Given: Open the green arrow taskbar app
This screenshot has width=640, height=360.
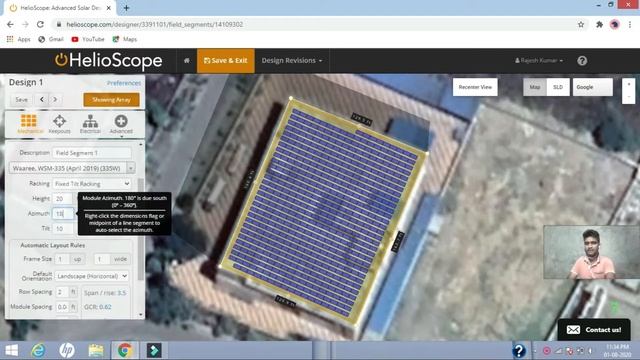Looking at the screenshot, I should pos(154,350).
